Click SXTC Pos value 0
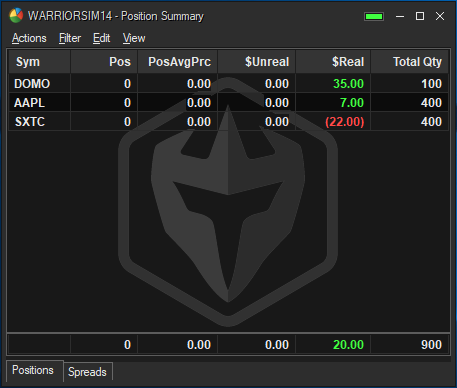457x388 pixels. (127, 122)
